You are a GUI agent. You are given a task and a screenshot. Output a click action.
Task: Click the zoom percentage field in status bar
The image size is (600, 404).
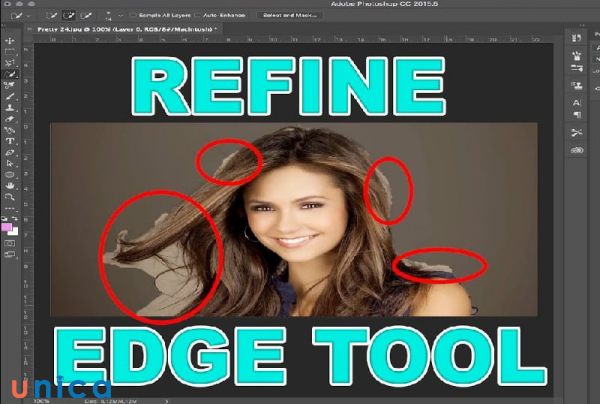[x=42, y=401]
